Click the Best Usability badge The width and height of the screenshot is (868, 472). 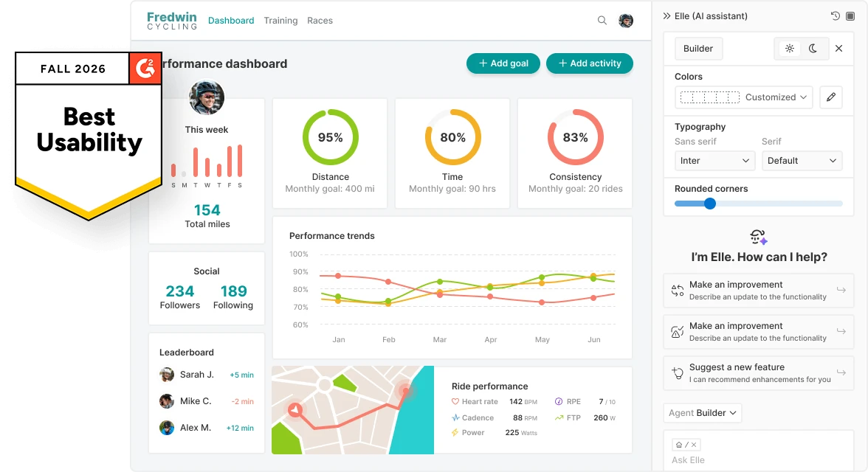pos(89,136)
